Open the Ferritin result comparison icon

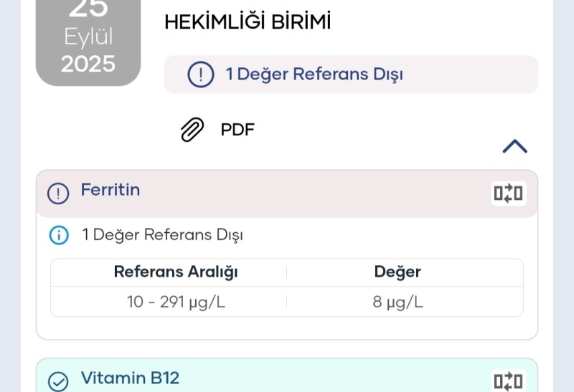click(508, 193)
